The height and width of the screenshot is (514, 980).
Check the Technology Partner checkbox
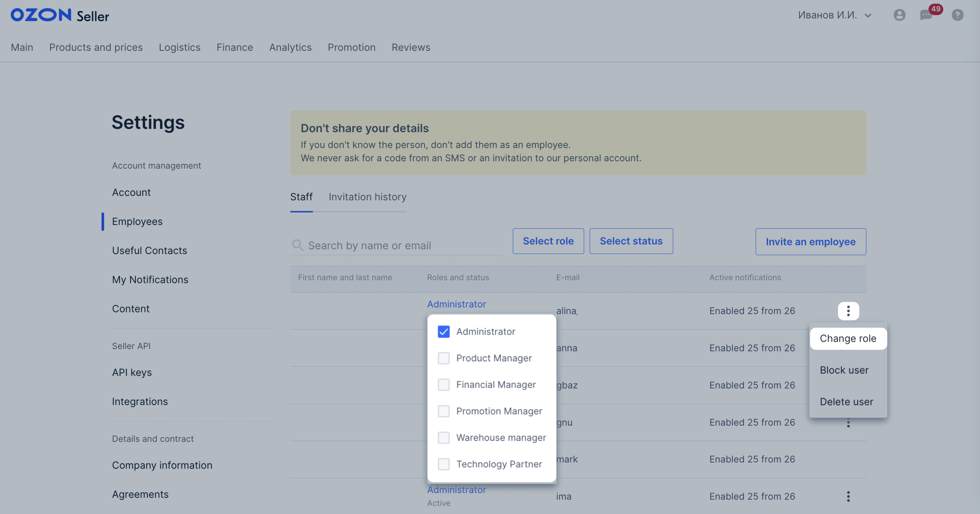(x=444, y=464)
